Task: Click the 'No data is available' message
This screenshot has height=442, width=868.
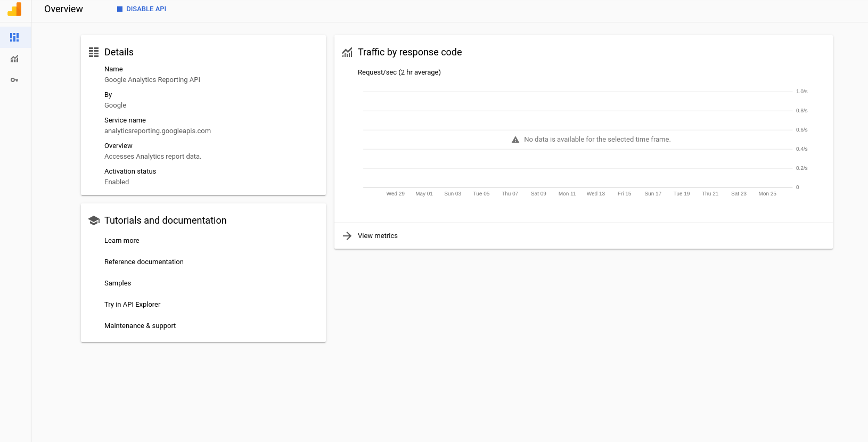Action: click(597, 140)
